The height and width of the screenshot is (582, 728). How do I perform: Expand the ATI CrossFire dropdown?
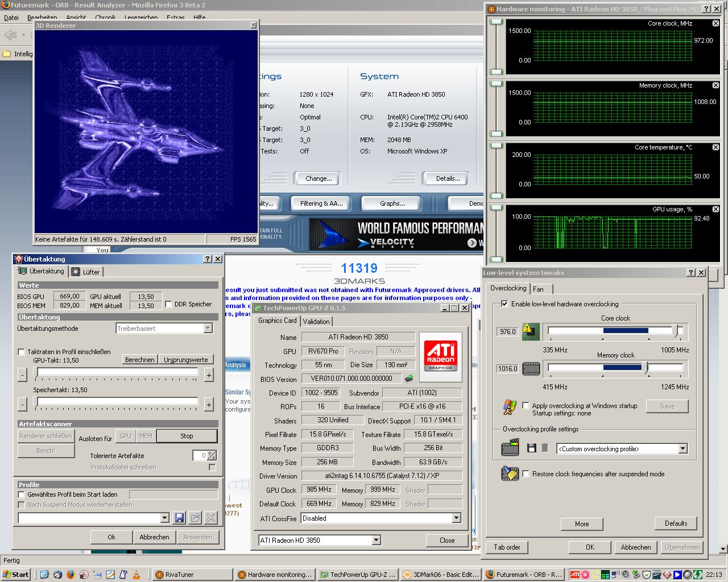456,518
